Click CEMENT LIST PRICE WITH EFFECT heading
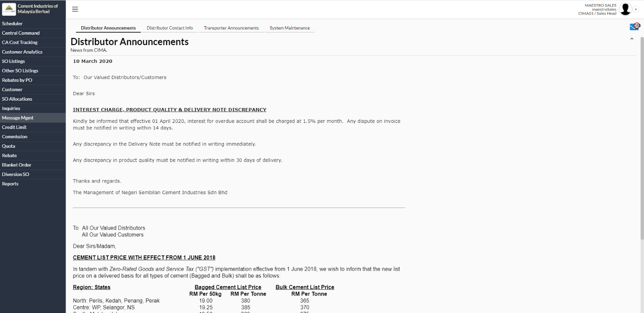Viewport: 644px width, 313px height. click(x=144, y=257)
